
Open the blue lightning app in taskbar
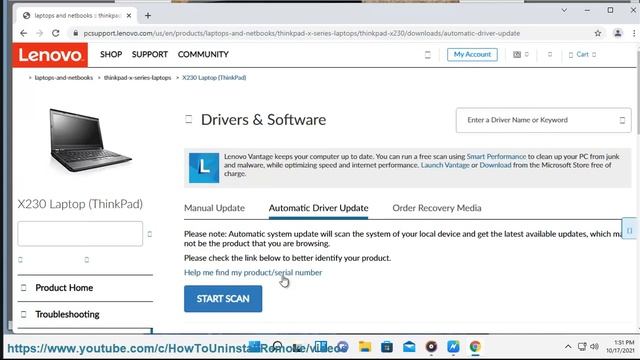[x=453, y=347]
